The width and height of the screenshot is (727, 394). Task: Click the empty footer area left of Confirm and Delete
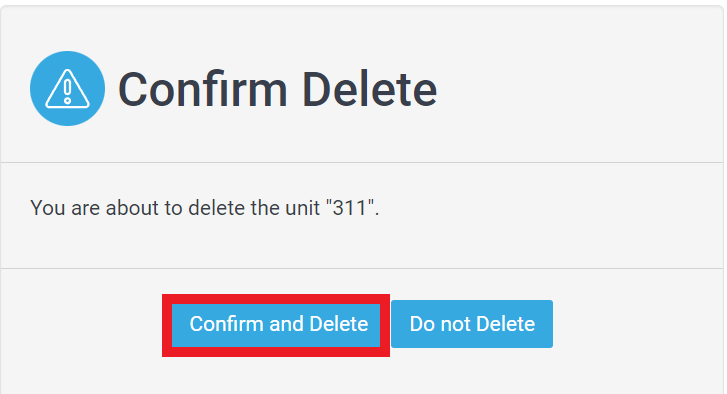pyautogui.click(x=81, y=324)
